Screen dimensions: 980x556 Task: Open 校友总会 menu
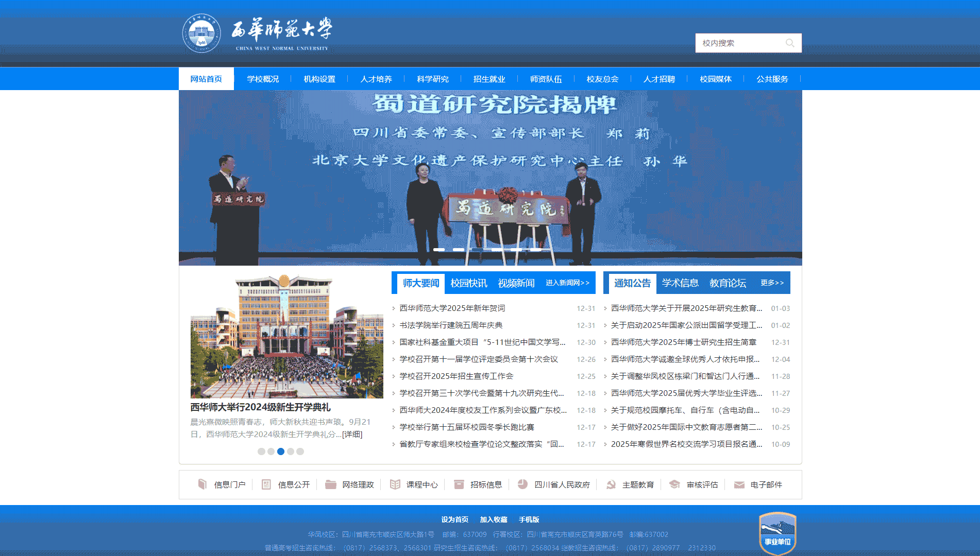pyautogui.click(x=602, y=79)
